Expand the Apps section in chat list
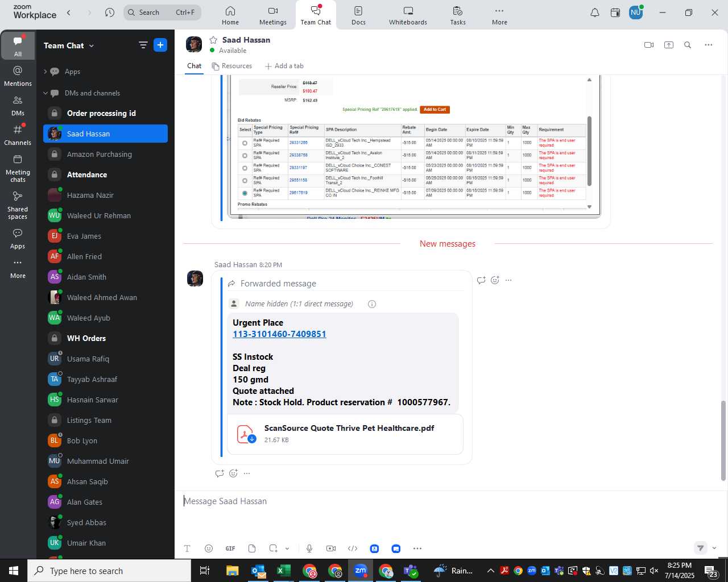The width and height of the screenshot is (728, 582). tap(45, 72)
